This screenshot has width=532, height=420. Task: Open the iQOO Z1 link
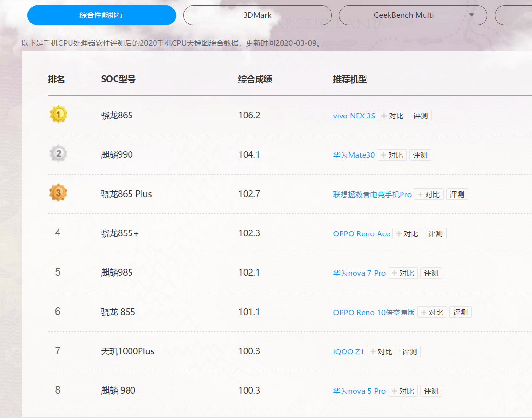348,352
